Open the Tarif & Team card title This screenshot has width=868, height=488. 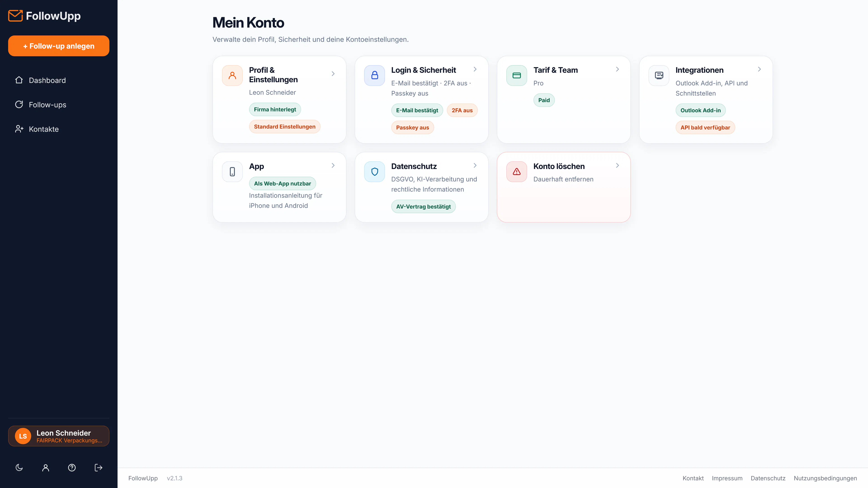tap(555, 70)
